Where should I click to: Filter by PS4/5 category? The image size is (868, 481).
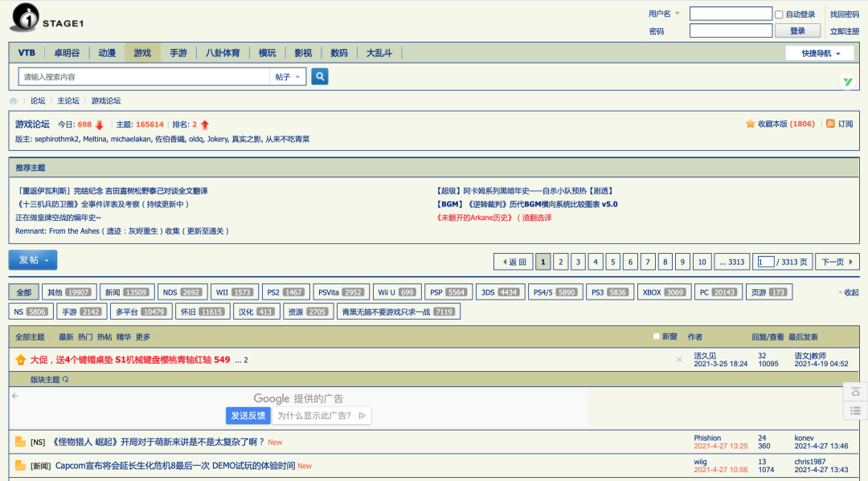click(555, 292)
